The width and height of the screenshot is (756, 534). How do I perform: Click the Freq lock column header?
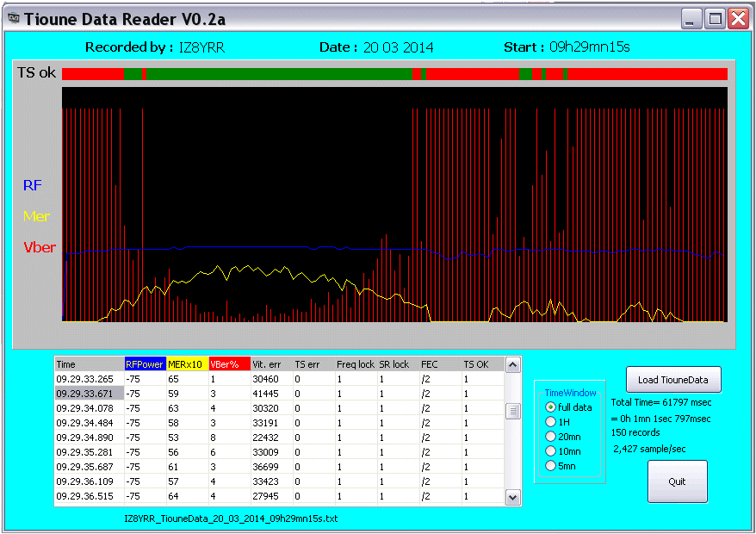[x=355, y=363]
